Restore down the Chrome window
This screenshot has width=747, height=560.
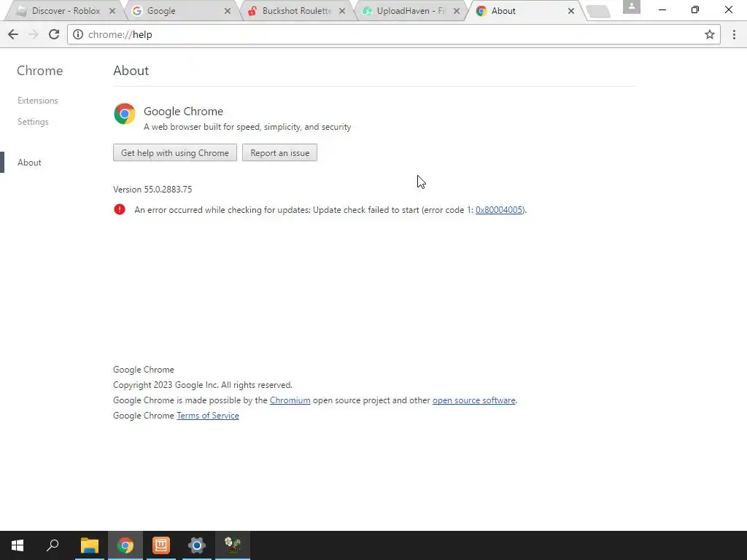[x=695, y=9]
